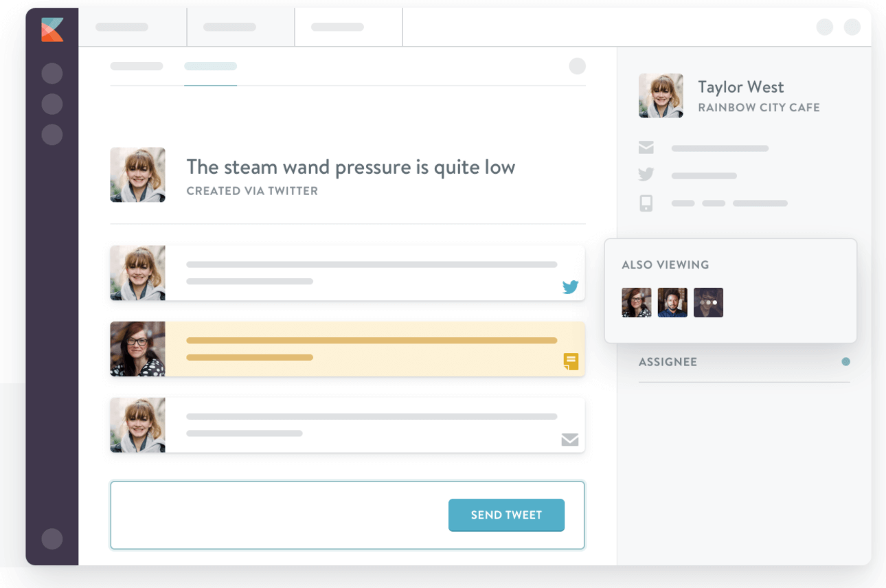The image size is (886, 588).
Task: Click the envelope icon on third message
Action: pos(570,440)
